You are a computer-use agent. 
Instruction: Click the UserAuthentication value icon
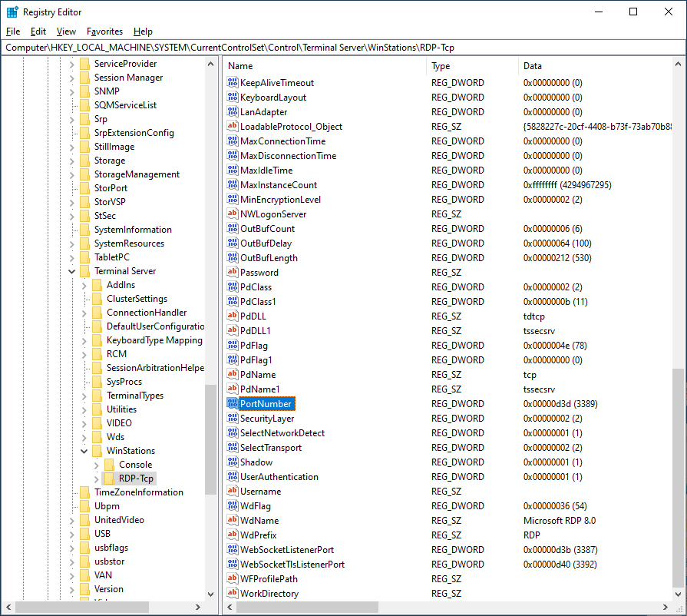pyautogui.click(x=233, y=477)
